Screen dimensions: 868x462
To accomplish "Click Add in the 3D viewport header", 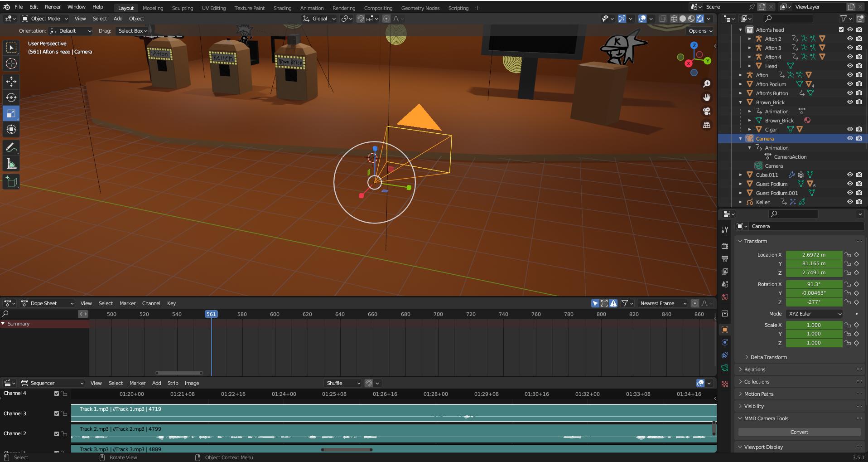I will coord(118,19).
